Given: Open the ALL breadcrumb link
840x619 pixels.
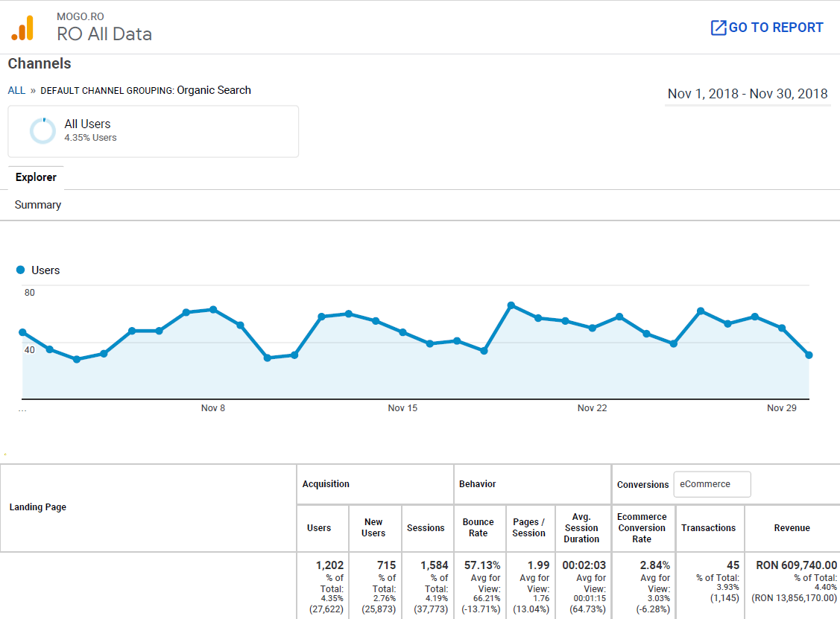Looking at the screenshot, I should [16, 90].
